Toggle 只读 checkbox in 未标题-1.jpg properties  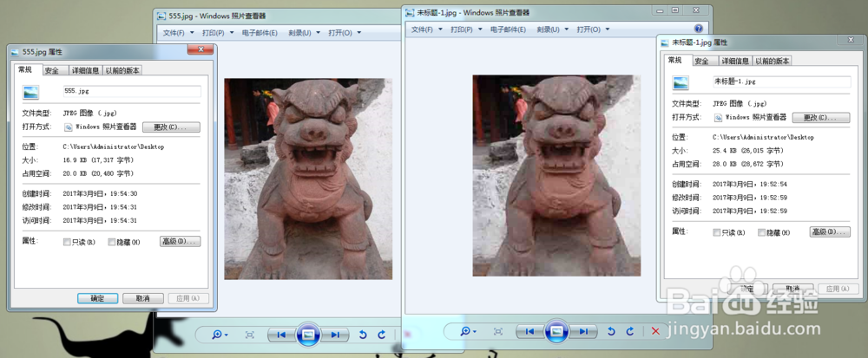pyautogui.click(x=717, y=232)
